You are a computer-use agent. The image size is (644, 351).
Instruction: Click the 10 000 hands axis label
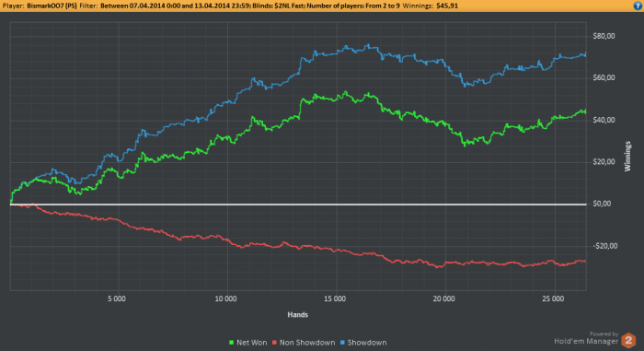(225, 298)
